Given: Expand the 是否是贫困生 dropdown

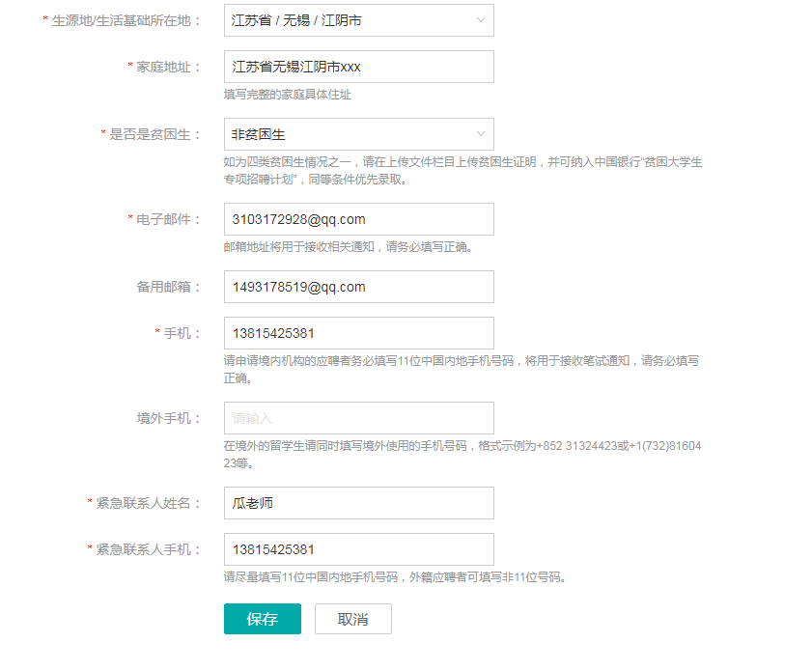Looking at the screenshot, I should click(x=348, y=134).
